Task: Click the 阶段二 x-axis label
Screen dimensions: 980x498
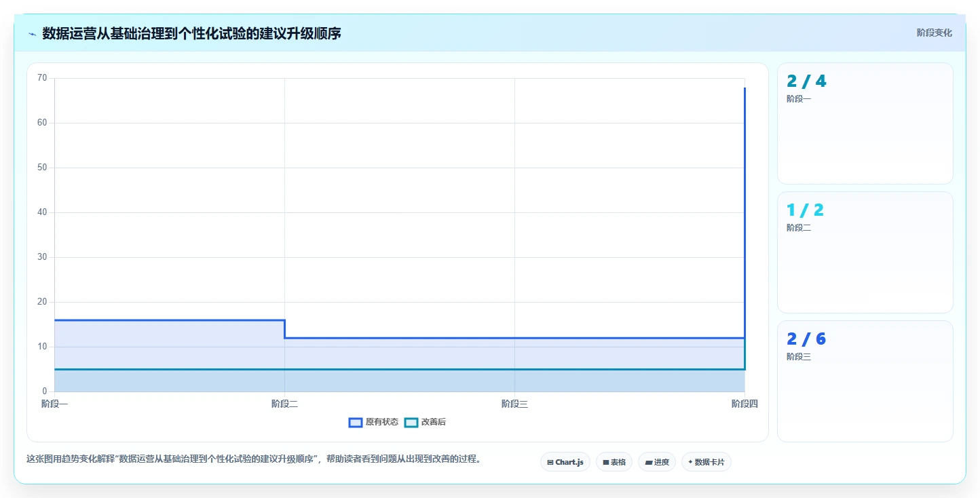Action: pos(284,404)
